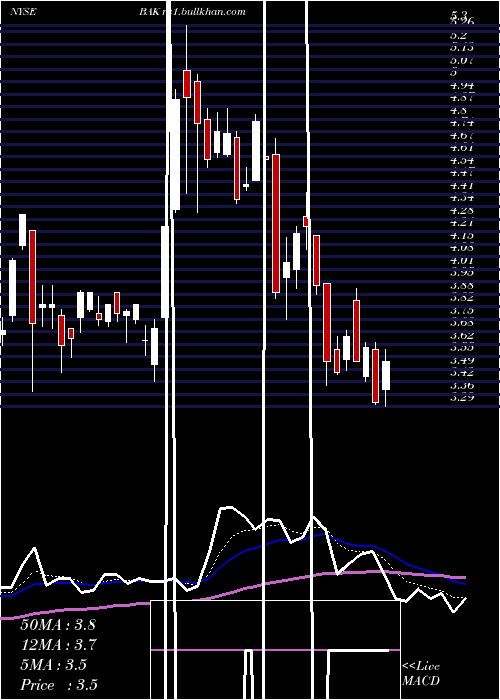Click the 4.41 price axis label
500x700 pixels.
pyautogui.click(x=462, y=184)
